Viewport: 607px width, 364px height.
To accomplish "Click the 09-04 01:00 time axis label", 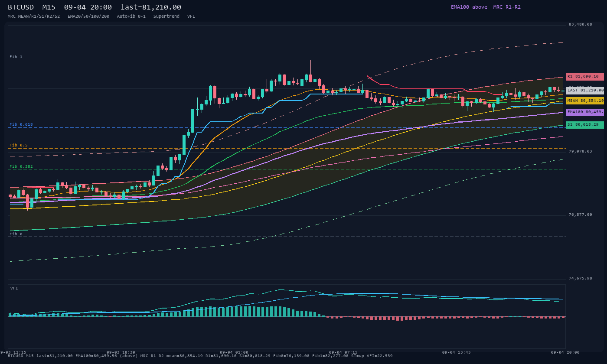I will [x=234, y=352].
